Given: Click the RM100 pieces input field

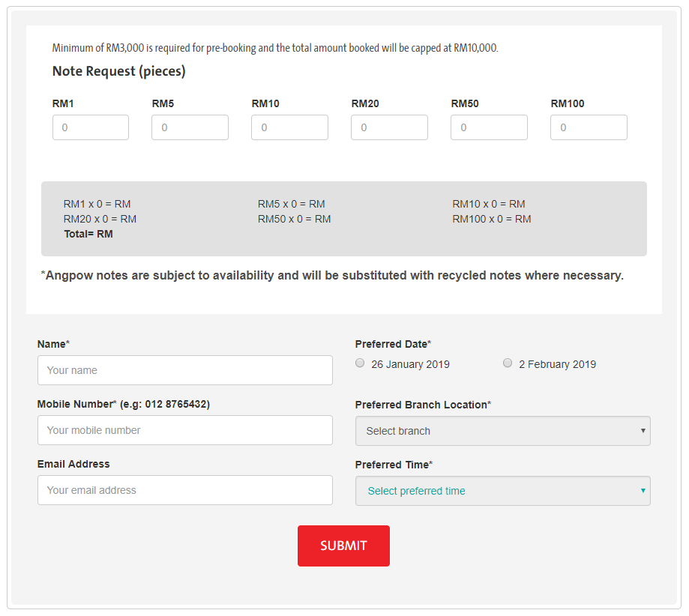Looking at the screenshot, I should pos(589,127).
